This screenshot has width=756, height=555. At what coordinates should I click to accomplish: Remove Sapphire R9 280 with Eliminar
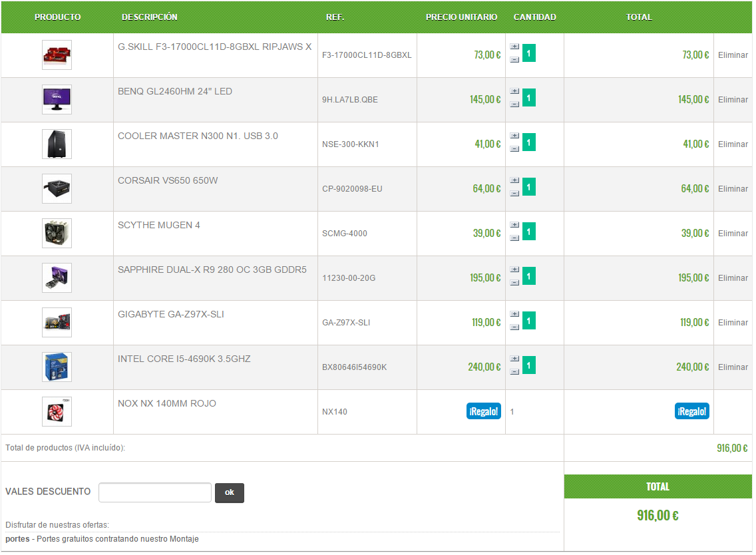tap(733, 277)
